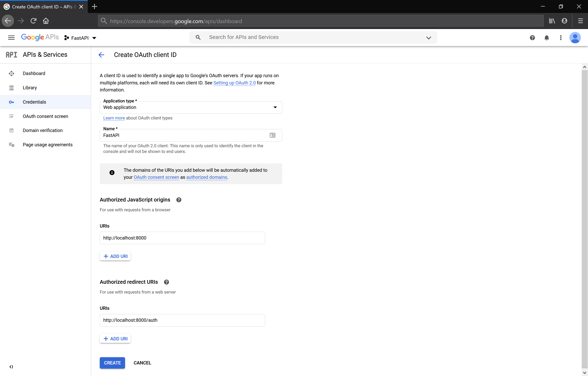Click the notifications bell icon
The height and width of the screenshot is (376, 588).
coord(546,38)
